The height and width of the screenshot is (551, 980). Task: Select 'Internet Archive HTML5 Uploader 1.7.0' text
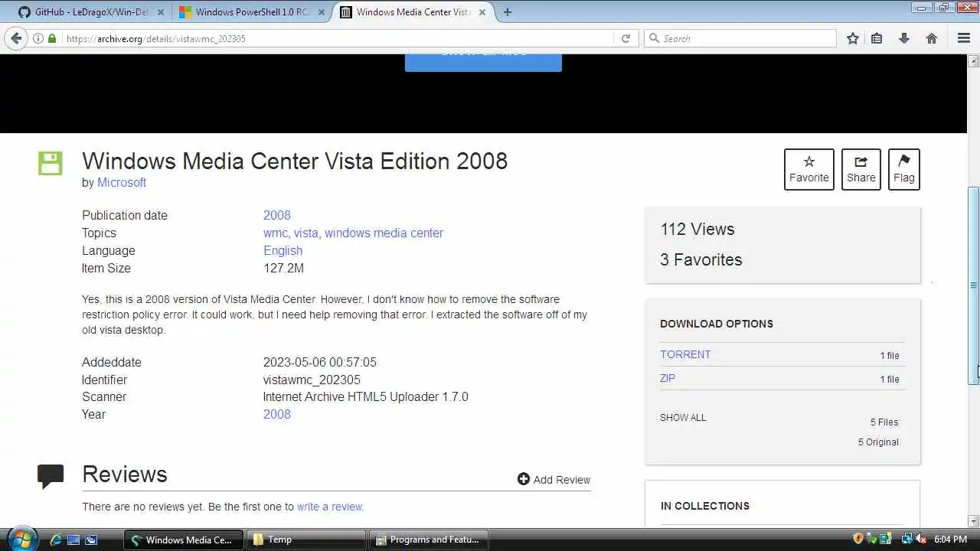coord(365,396)
